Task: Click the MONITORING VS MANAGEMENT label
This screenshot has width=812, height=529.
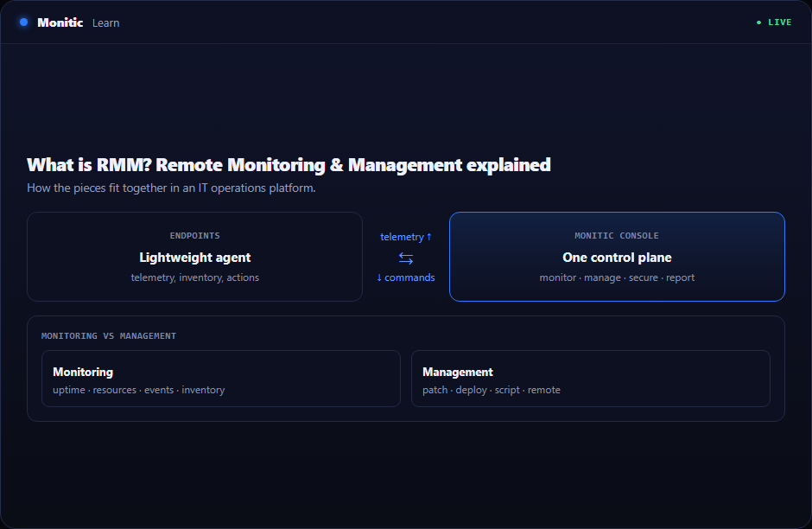Action: (109, 335)
